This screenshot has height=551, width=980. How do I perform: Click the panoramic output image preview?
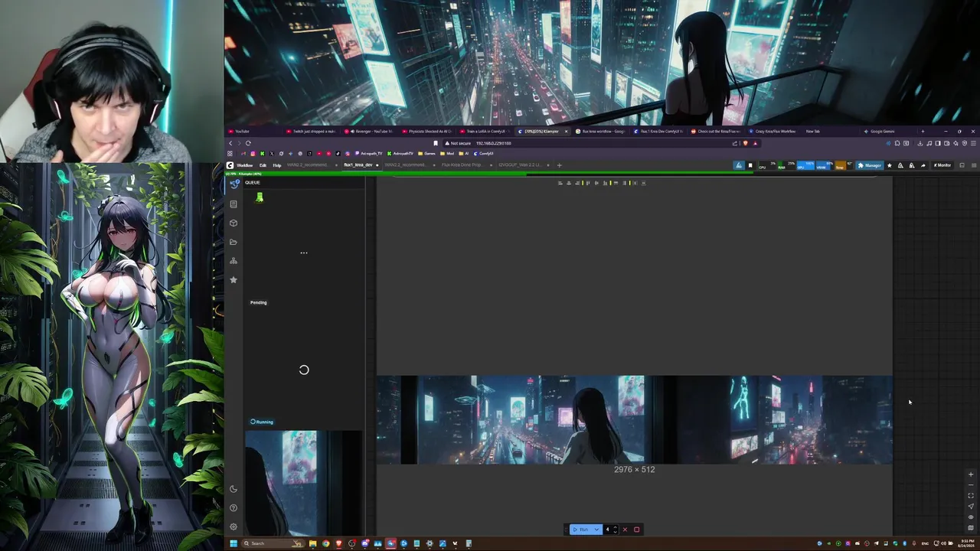coord(634,419)
